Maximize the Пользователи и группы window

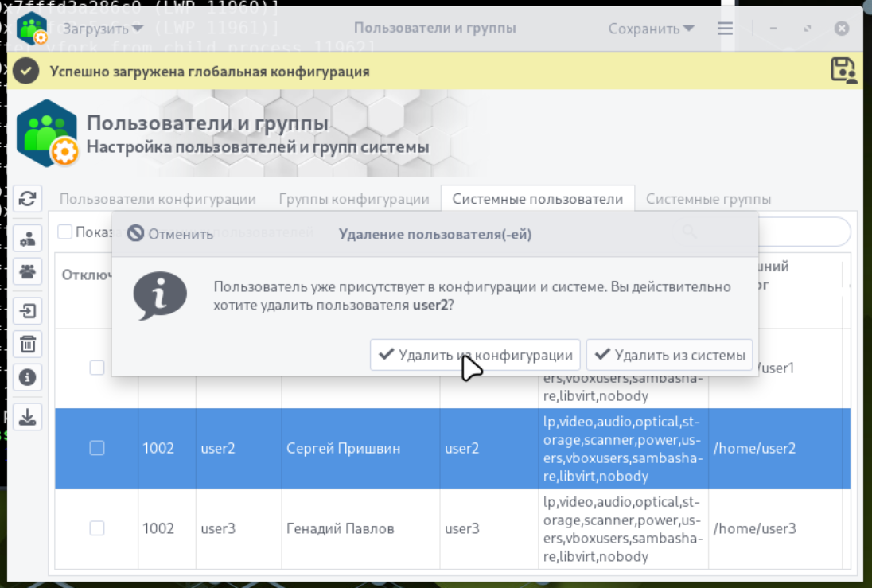[808, 29]
